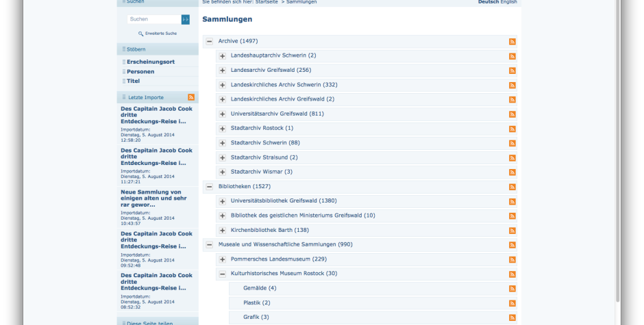This screenshot has width=644, height=325.
Task: Open RSS feed for Pommersches Landesmuseum
Action: (512, 260)
